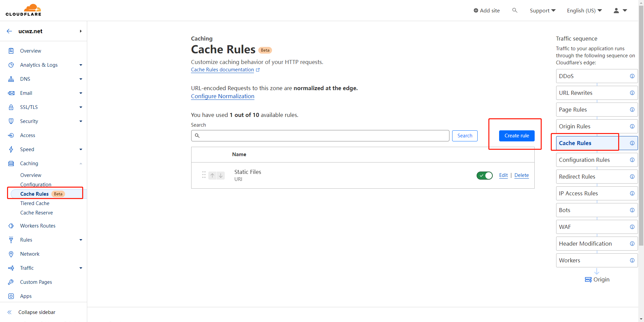Viewport: 644px width, 322px height.
Task: Open the English (US) language dropdown
Action: 584,10
